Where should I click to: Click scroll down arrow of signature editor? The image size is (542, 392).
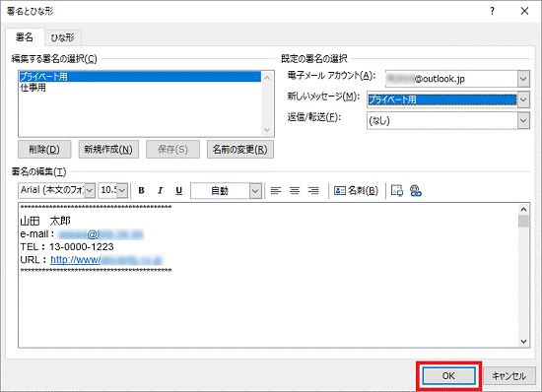click(x=523, y=341)
